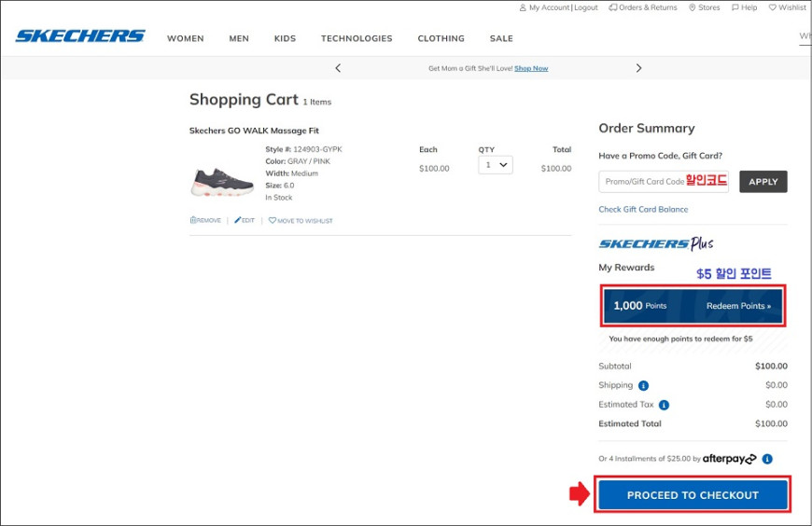Click the 'You have enough points' message
This screenshot has height=526, width=812.
click(x=680, y=339)
